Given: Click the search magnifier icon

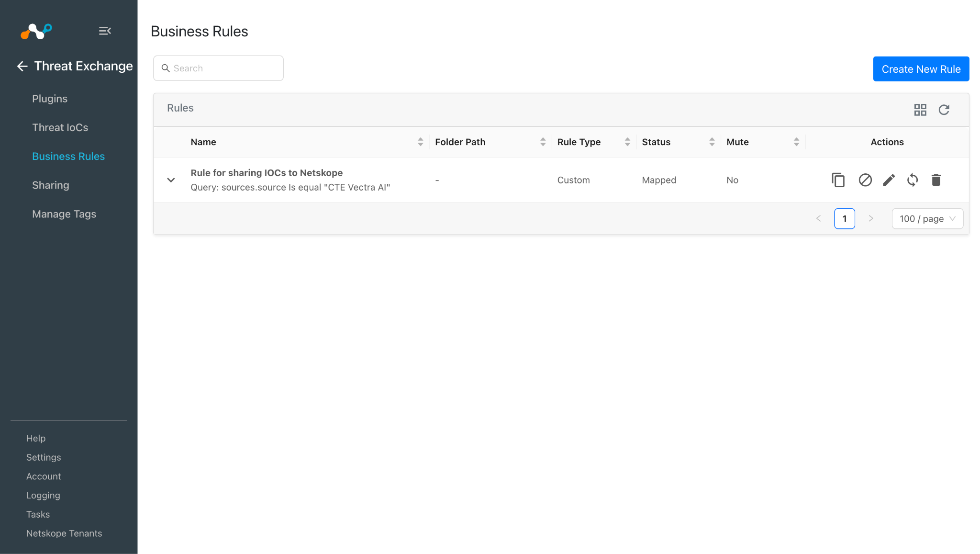Looking at the screenshot, I should 166,68.
